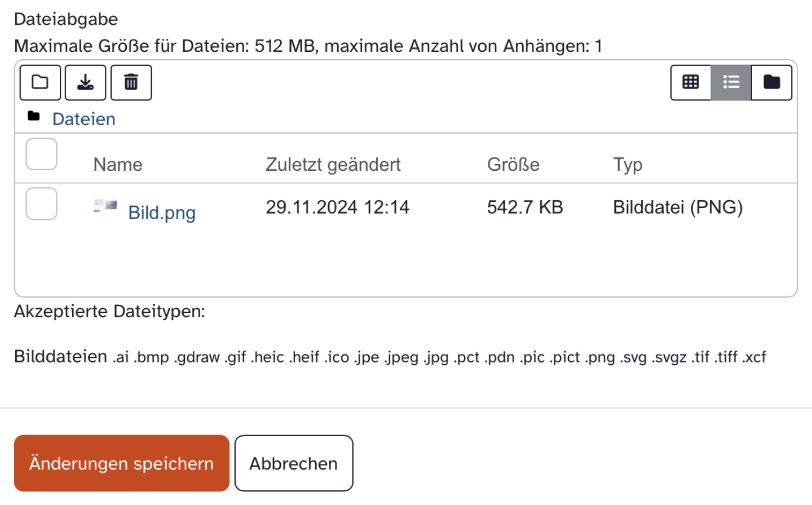Delete files using the trash icon
The height and width of the screenshot is (505, 812).
click(131, 82)
